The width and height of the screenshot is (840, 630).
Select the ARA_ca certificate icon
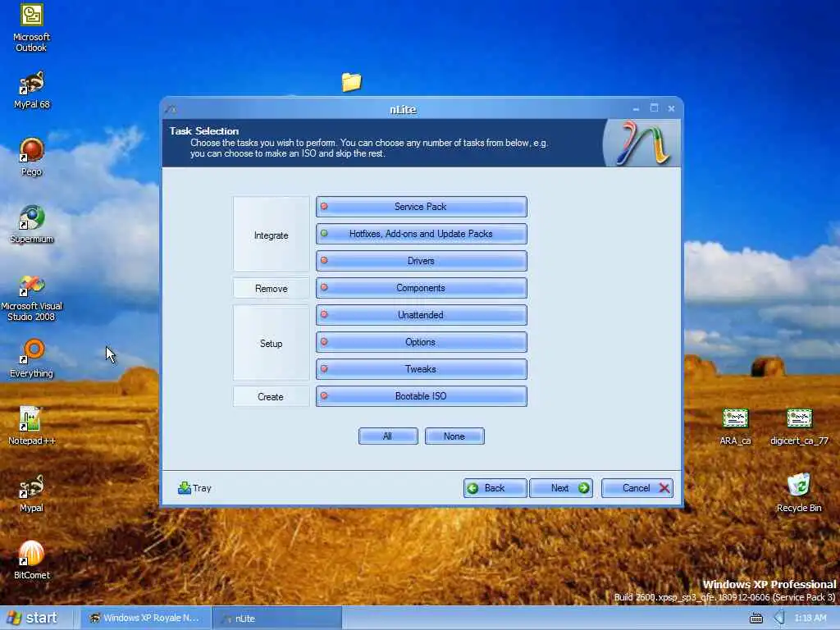[x=735, y=427]
